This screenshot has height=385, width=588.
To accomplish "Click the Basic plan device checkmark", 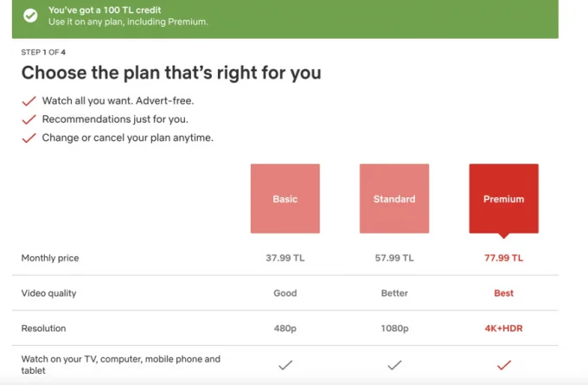I will [285, 365].
